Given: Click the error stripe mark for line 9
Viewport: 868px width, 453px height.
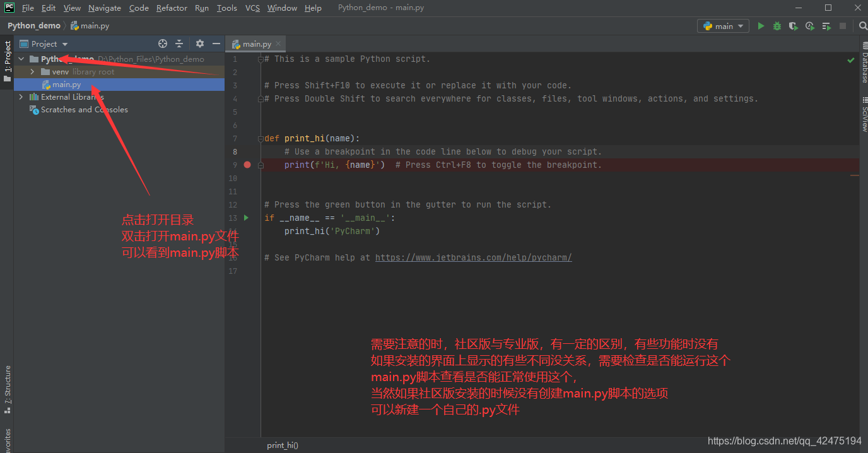Looking at the screenshot, I should point(855,175).
